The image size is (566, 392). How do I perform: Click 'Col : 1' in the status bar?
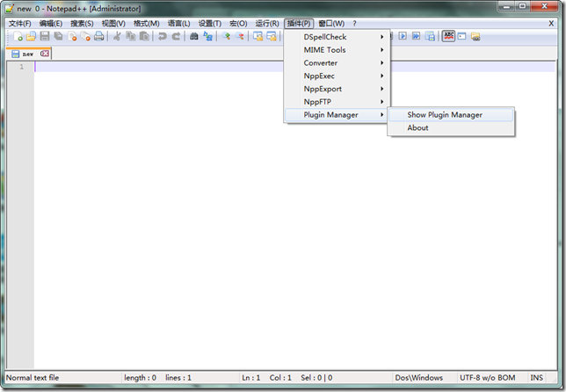tap(280, 378)
